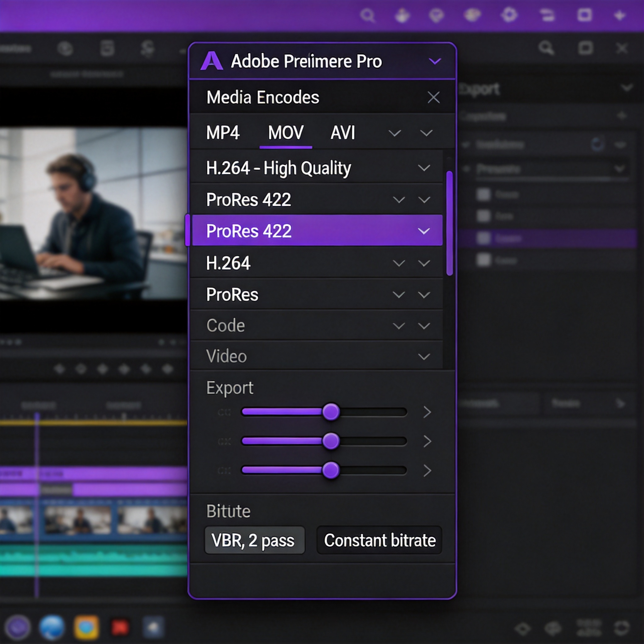
Task: Open the yellow app icon in the taskbar
Action: (x=86, y=628)
